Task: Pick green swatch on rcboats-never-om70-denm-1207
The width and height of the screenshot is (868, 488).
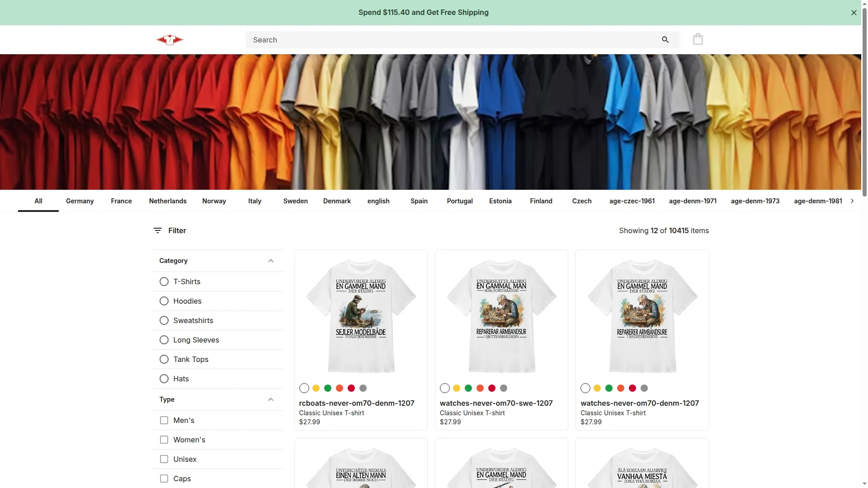Action: pos(328,388)
